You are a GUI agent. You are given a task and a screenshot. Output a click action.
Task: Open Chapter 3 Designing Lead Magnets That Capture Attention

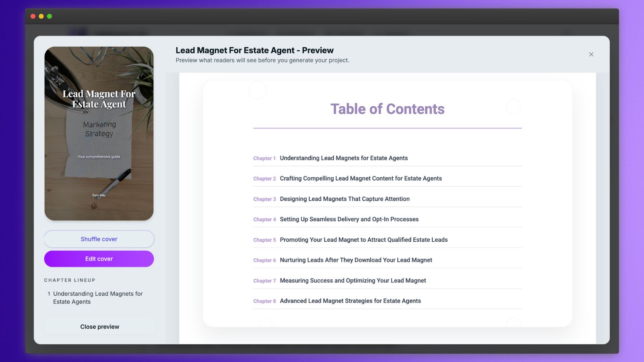pyautogui.click(x=345, y=199)
